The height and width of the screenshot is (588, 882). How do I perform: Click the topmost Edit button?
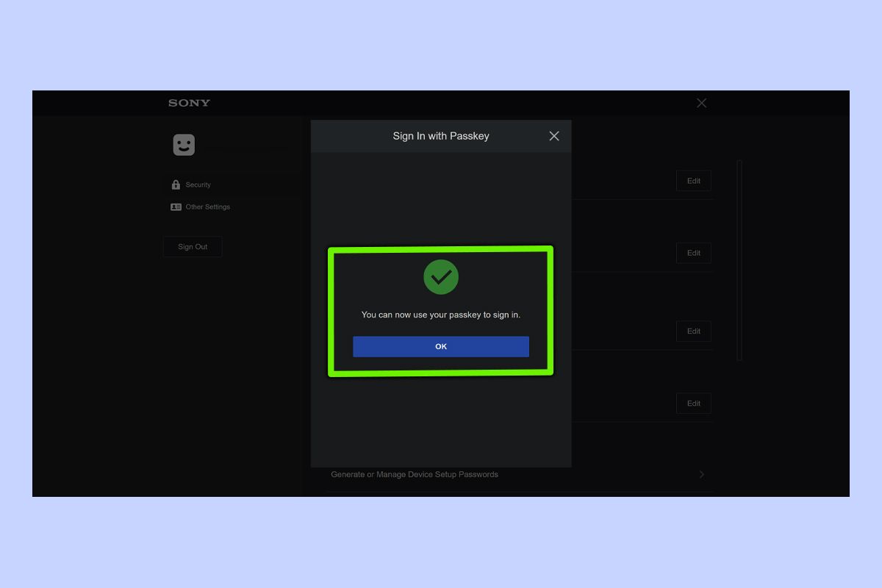coord(693,180)
